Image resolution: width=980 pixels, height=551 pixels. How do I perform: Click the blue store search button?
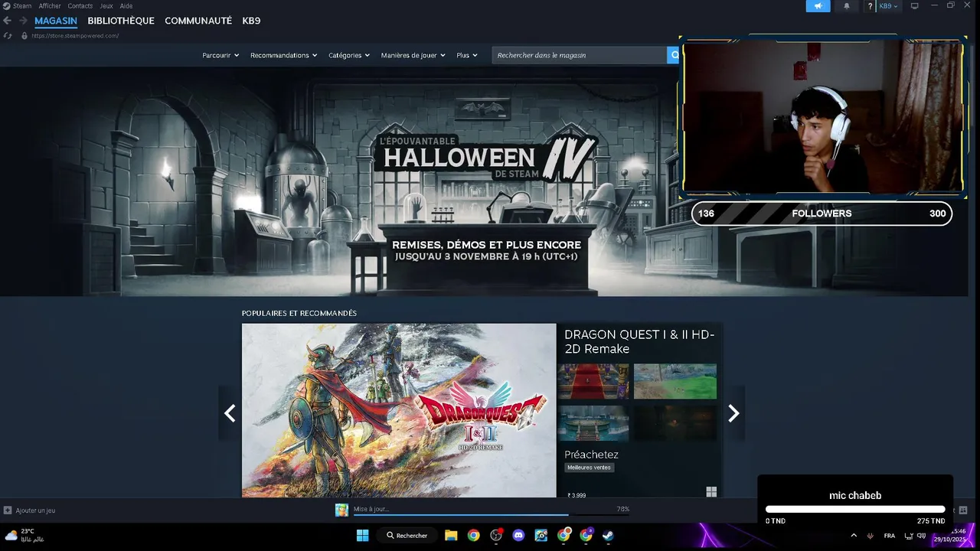674,55
